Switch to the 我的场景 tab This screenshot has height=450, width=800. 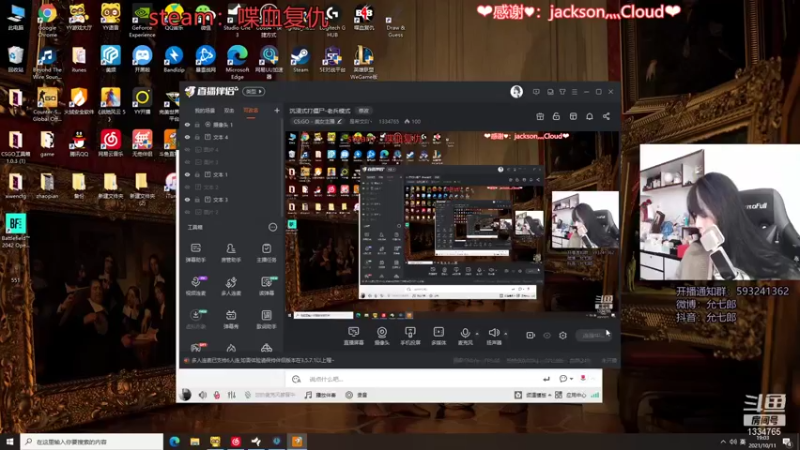(x=205, y=110)
